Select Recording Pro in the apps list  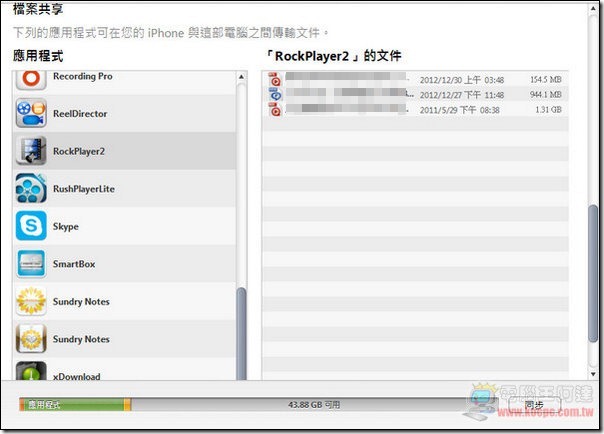(x=124, y=83)
